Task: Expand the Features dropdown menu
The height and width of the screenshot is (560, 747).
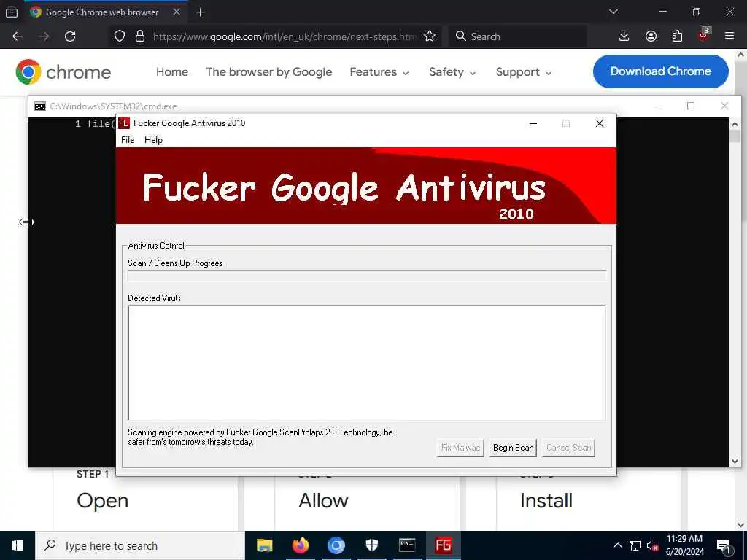Action: [x=379, y=72]
